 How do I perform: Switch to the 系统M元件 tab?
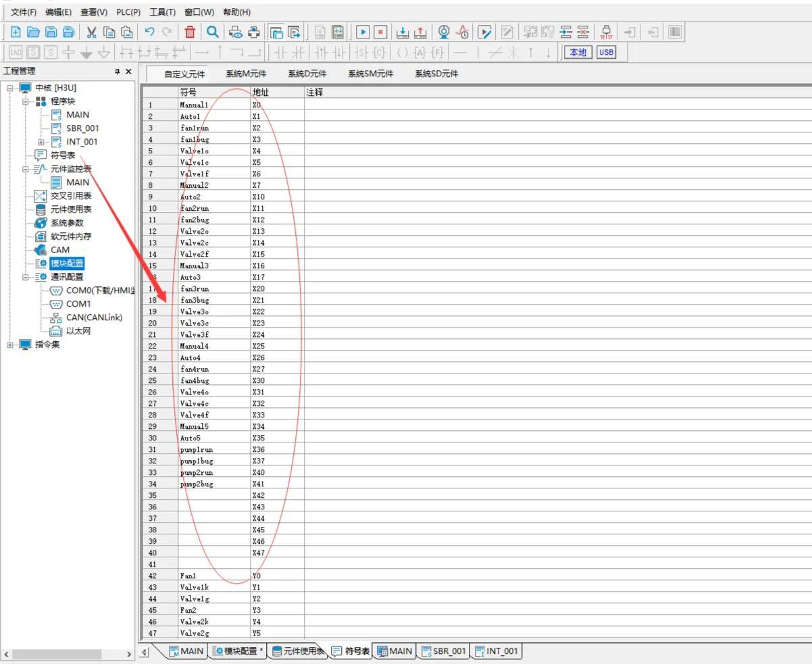[x=246, y=74]
